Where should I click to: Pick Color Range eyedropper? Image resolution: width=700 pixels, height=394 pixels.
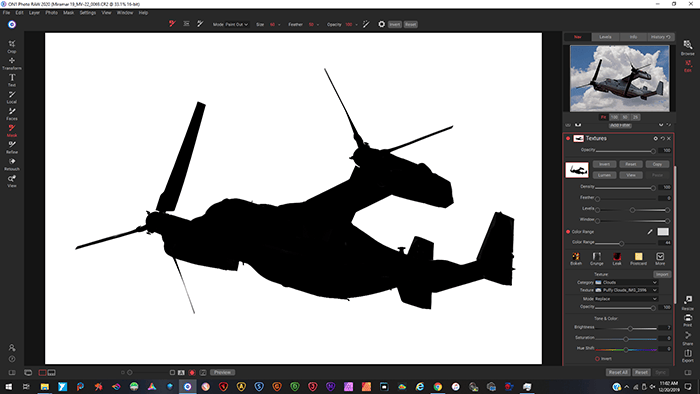650,232
